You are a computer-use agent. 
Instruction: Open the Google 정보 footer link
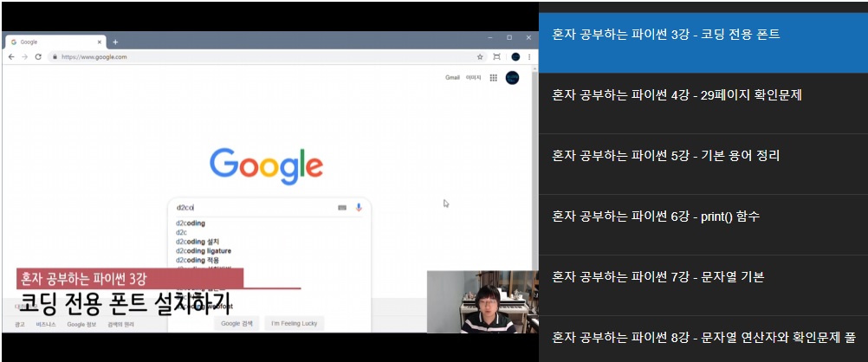82,325
